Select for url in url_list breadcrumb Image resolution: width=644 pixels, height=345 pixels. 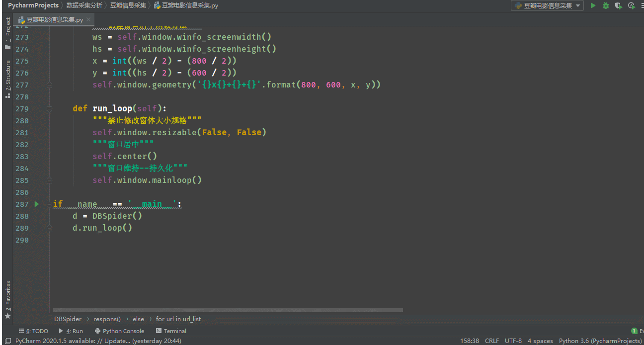[x=178, y=319]
